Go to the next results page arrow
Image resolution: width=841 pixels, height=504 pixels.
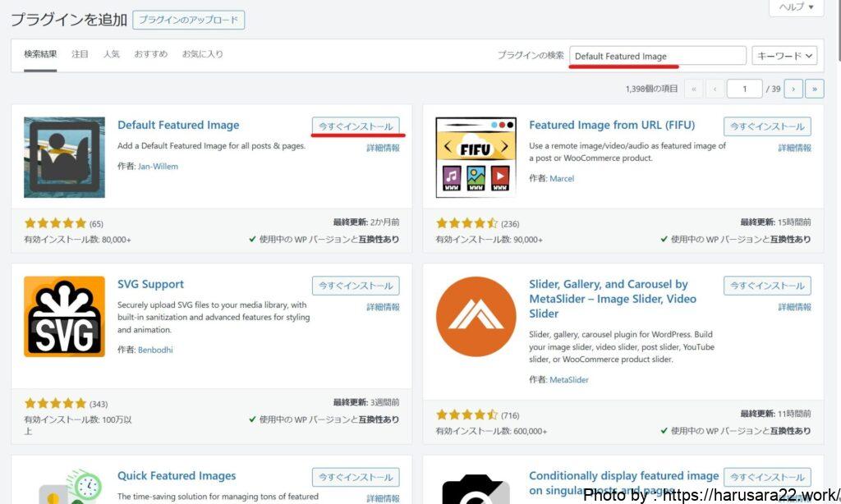point(793,89)
